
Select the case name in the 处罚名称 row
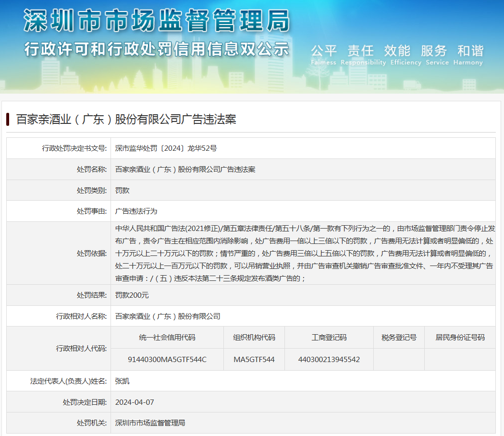(x=185, y=170)
